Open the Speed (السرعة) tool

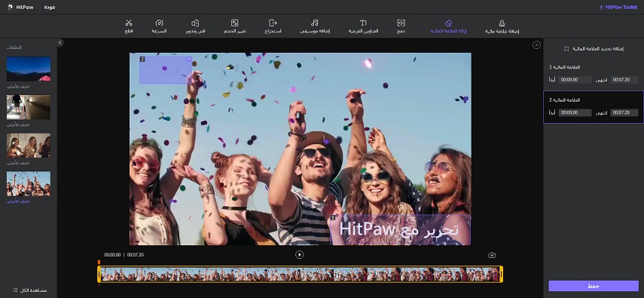(x=159, y=26)
